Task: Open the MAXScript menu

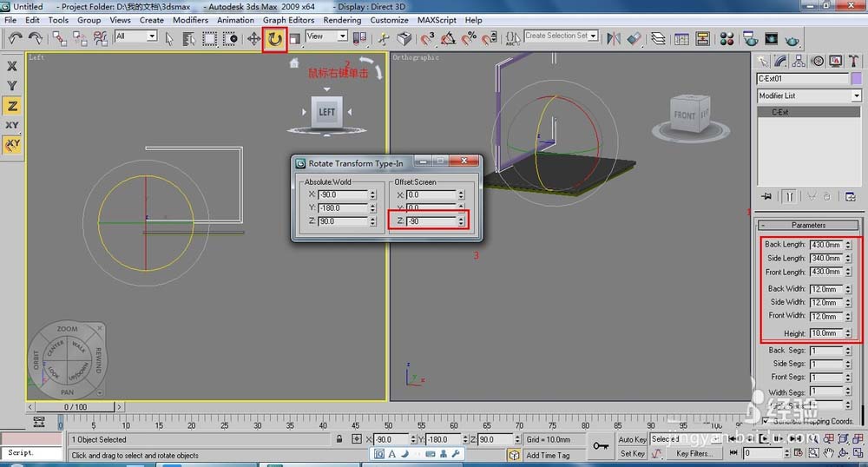Action: (437, 20)
